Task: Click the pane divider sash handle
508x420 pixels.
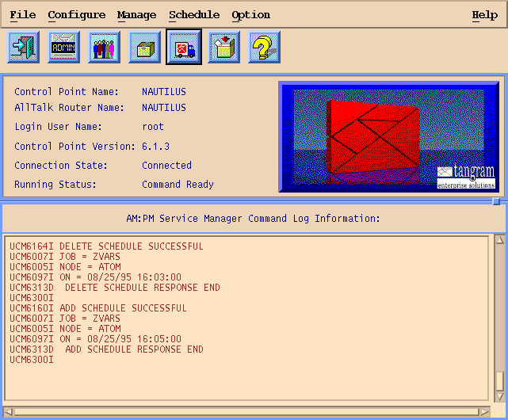Action: [x=496, y=201]
